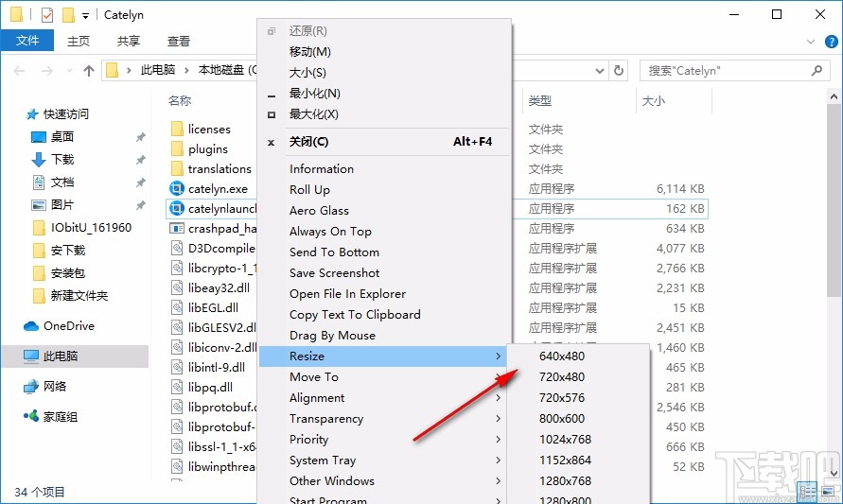Click the crashpad handler file icon
The width and height of the screenshot is (843, 504).
click(176, 228)
